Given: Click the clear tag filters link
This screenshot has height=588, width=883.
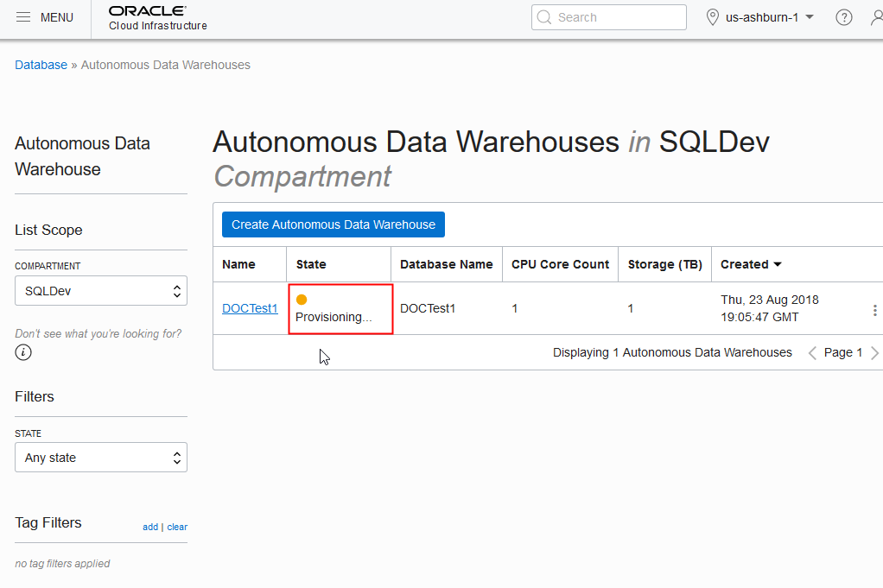Looking at the screenshot, I should (177, 527).
